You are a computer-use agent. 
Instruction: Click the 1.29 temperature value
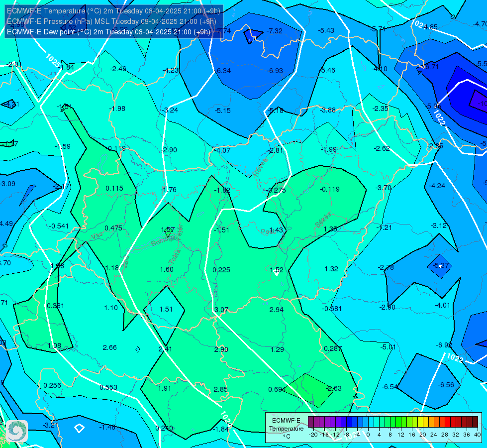click(x=277, y=350)
